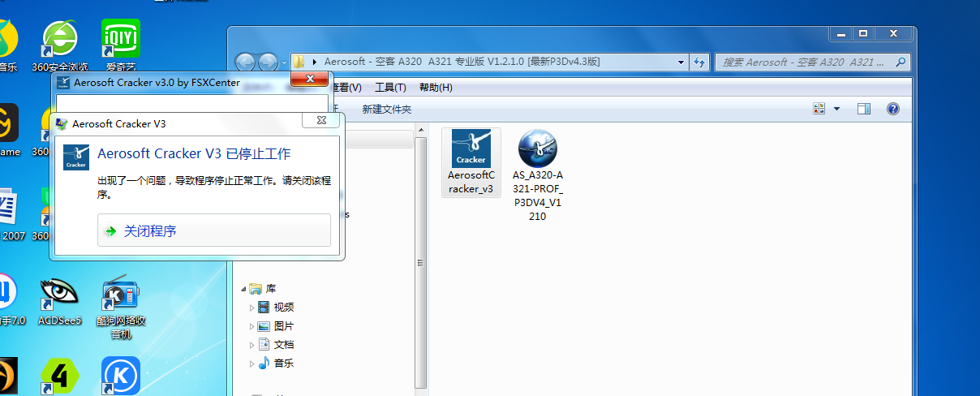This screenshot has width=980, height=396.
Task: Maximize the Explorer window
Action: [863, 33]
